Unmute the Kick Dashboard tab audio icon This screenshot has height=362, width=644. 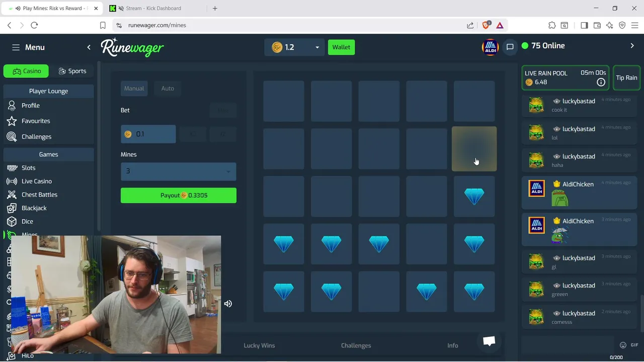121,8
